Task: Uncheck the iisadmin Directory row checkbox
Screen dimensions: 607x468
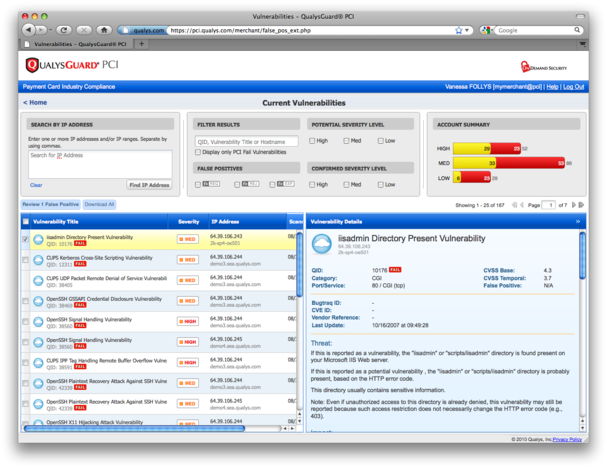Action: tap(26, 239)
